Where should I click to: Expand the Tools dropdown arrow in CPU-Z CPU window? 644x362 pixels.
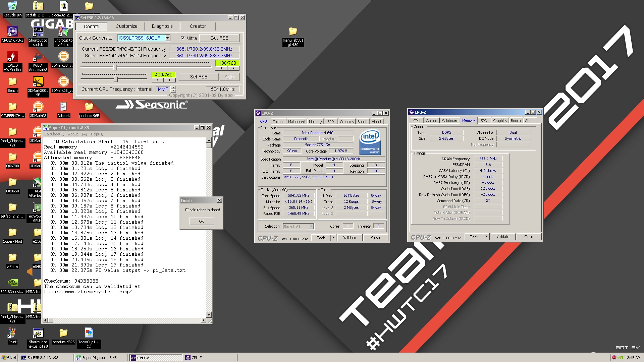point(333,238)
